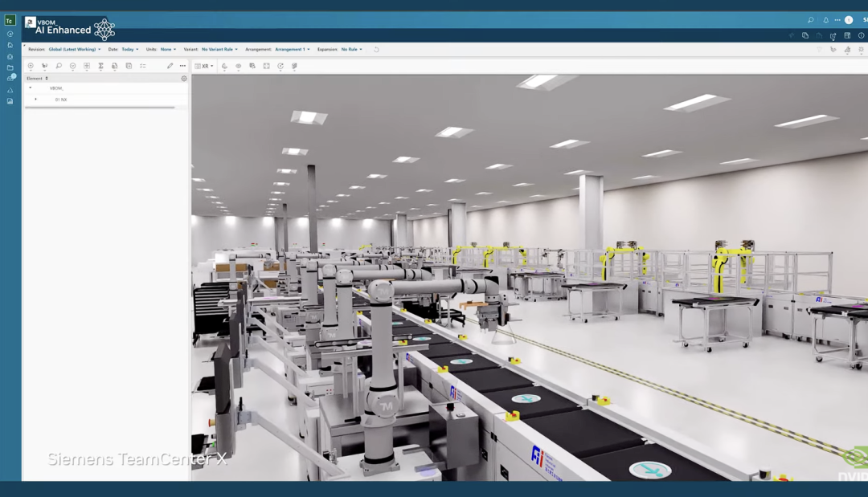Click the share/export icon with dropdown arrow

tap(833, 35)
